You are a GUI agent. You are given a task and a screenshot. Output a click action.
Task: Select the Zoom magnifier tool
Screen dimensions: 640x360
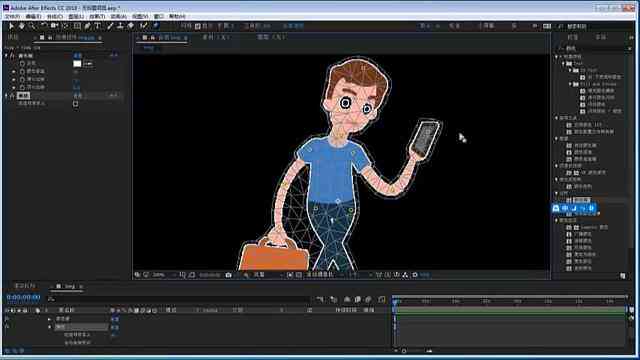pyautogui.click(x=31, y=26)
